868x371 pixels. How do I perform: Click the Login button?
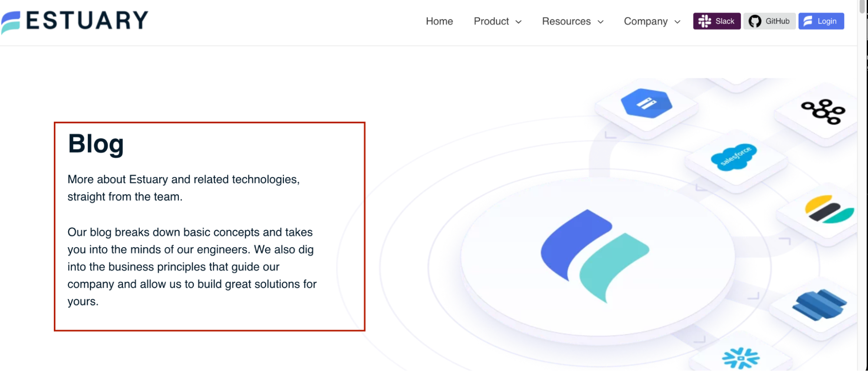[821, 21]
